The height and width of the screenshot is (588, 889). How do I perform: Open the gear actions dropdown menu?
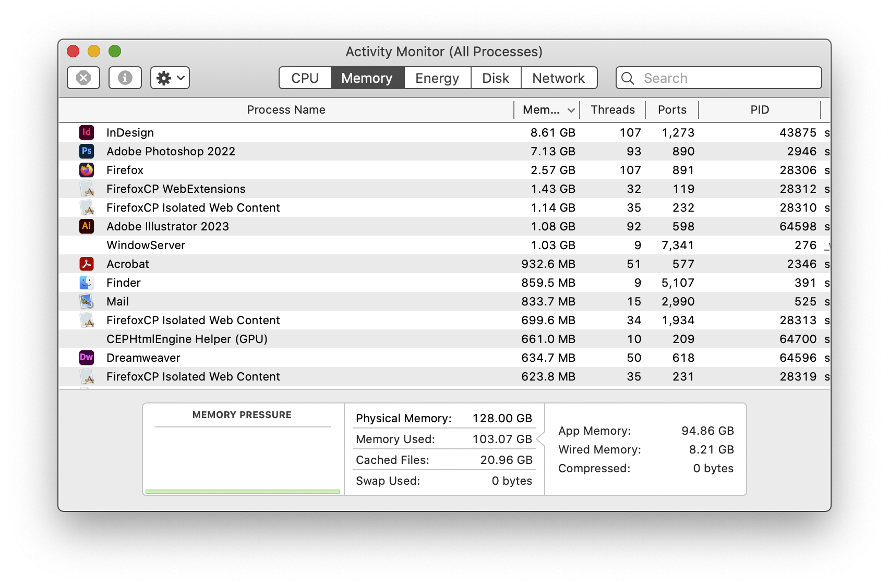click(x=170, y=78)
